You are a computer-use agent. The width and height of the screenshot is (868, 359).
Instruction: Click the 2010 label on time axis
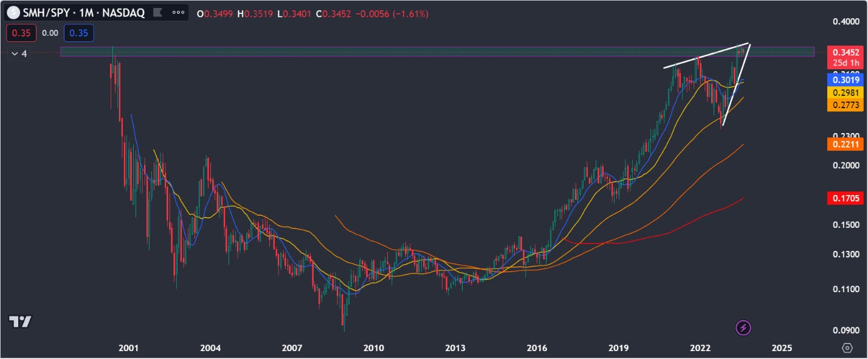point(373,349)
